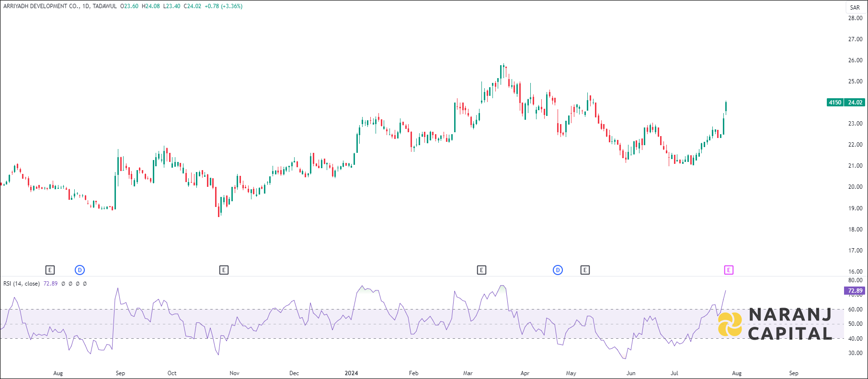The width and height of the screenshot is (868, 379).
Task: Click the SAR currency label
Action: click(x=855, y=7)
